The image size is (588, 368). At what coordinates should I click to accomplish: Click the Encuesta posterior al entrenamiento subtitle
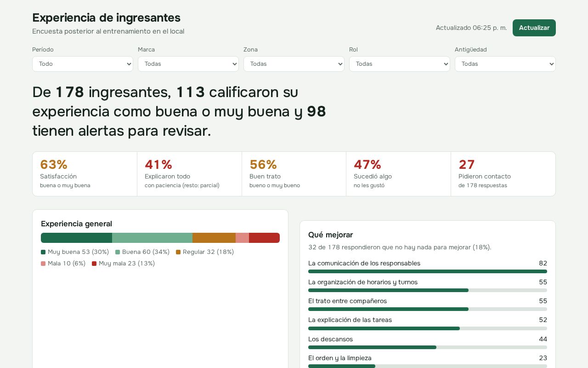click(108, 31)
